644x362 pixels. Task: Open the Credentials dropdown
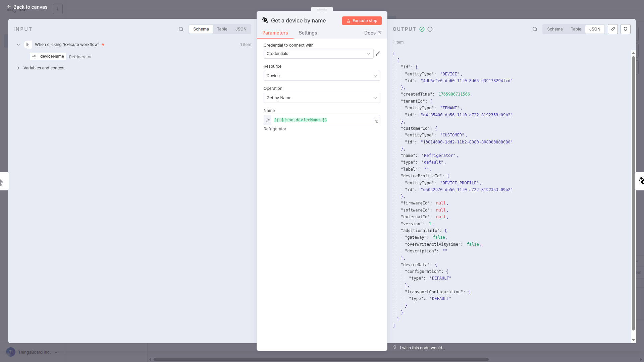tap(318, 54)
